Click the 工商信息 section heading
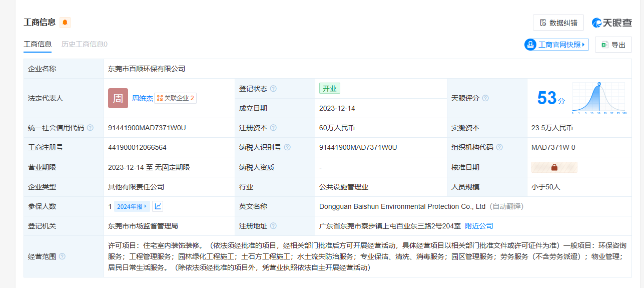The height and width of the screenshot is (288, 644). (40, 22)
